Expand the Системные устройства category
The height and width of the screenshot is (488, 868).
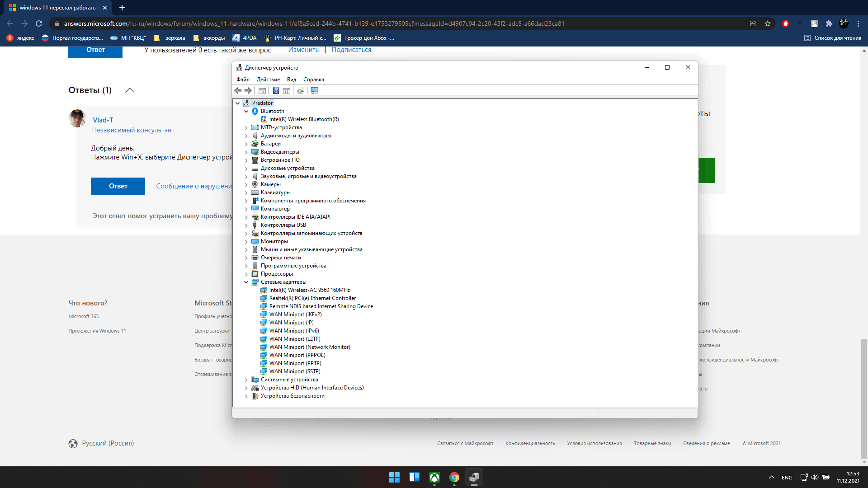pyautogui.click(x=246, y=380)
